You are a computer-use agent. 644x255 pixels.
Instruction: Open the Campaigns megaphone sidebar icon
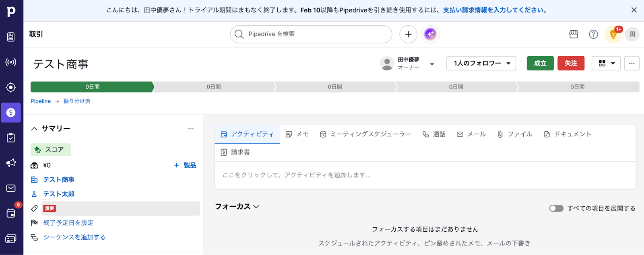11,163
